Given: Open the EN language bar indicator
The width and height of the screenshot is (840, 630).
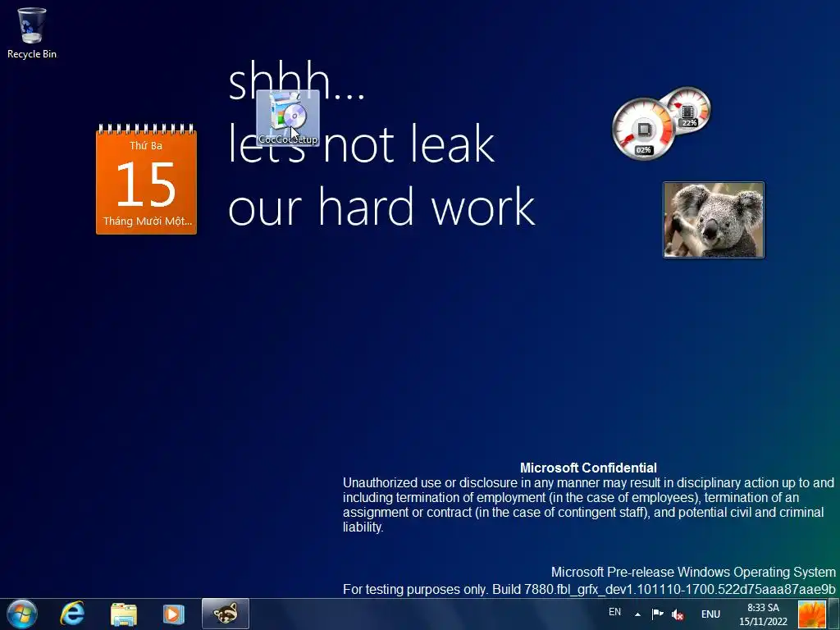Looking at the screenshot, I should click(614, 612).
